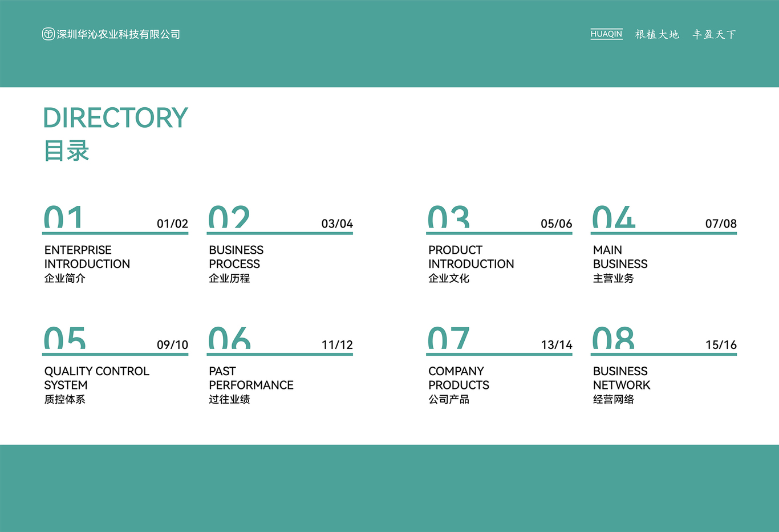Click page range 05/06
The height and width of the screenshot is (532, 779).
point(557,224)
